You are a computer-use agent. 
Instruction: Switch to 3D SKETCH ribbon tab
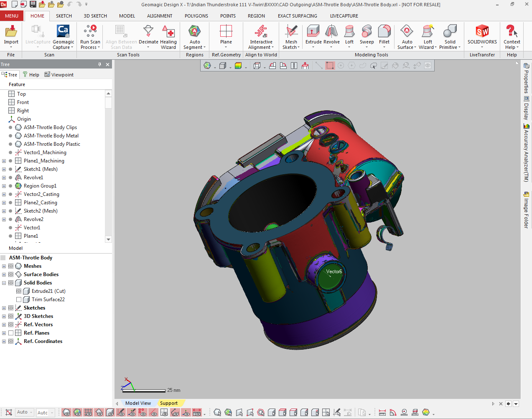click(95, 16)
